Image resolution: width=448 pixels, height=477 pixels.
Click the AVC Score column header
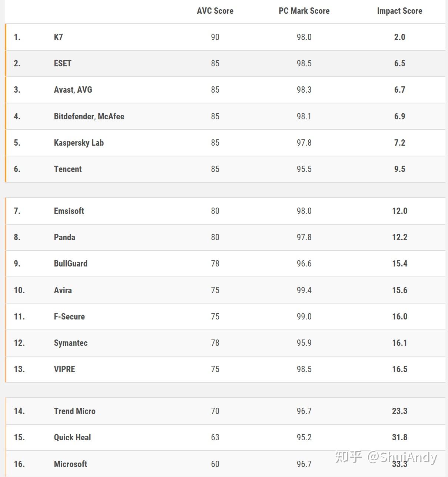tap(215, 11)
